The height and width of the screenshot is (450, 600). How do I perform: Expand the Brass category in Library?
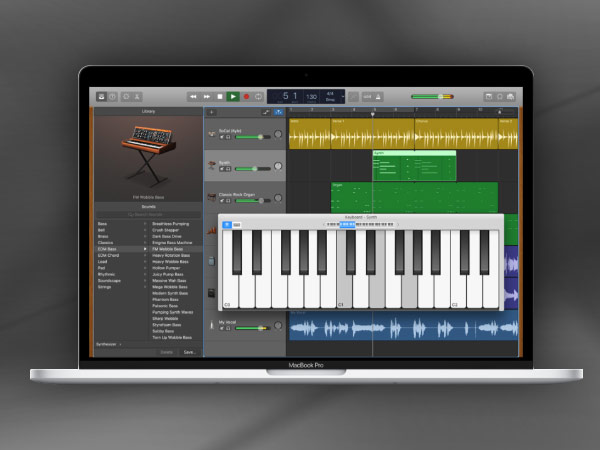[x=145, y=236]
